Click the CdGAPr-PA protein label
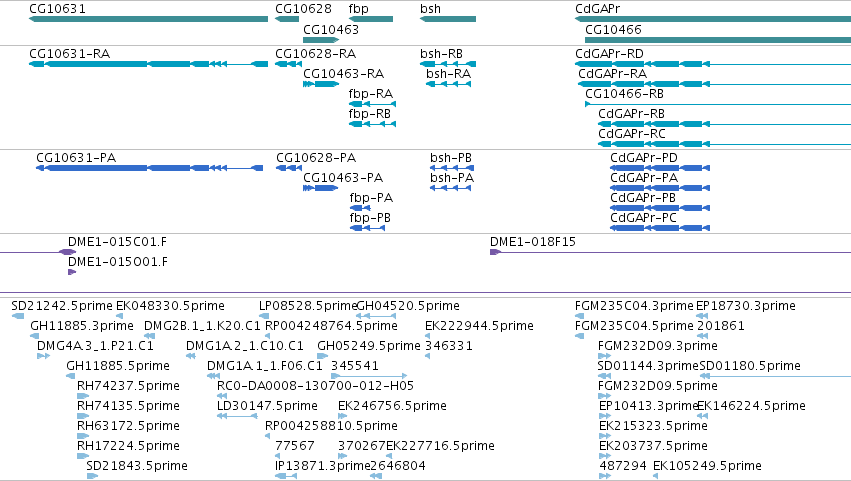The width and height of the screenshot is (851, 481). coord(644,178)
